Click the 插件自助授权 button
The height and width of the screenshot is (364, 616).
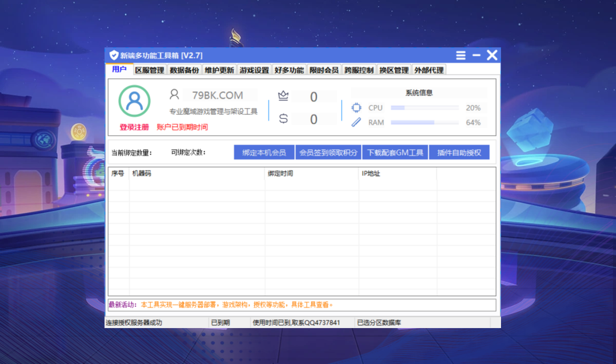459,152
